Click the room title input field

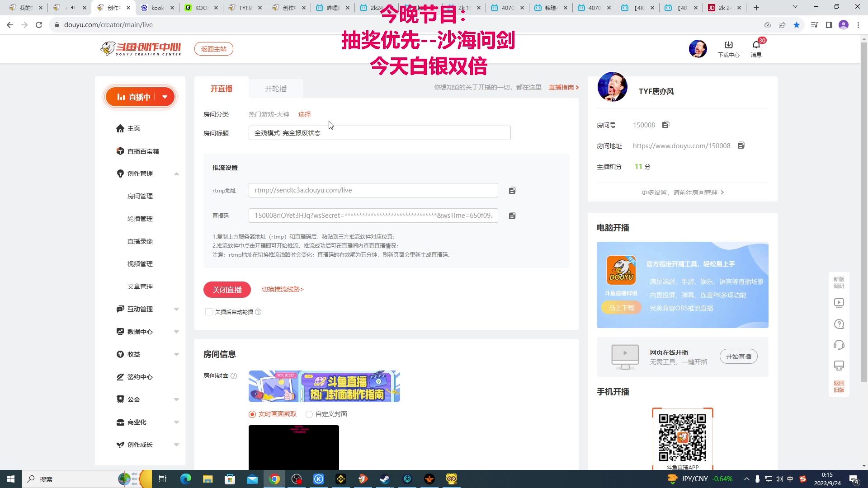pyautogui.click(x=379, y=133)
